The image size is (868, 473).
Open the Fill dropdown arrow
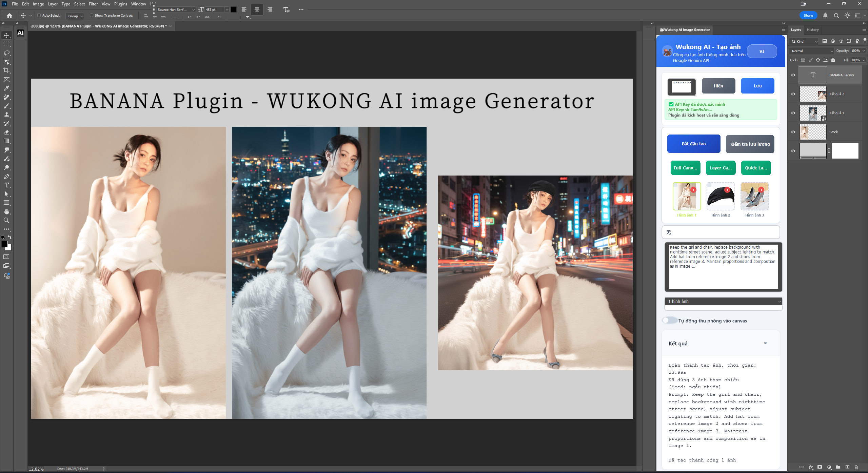click(864, 60)
